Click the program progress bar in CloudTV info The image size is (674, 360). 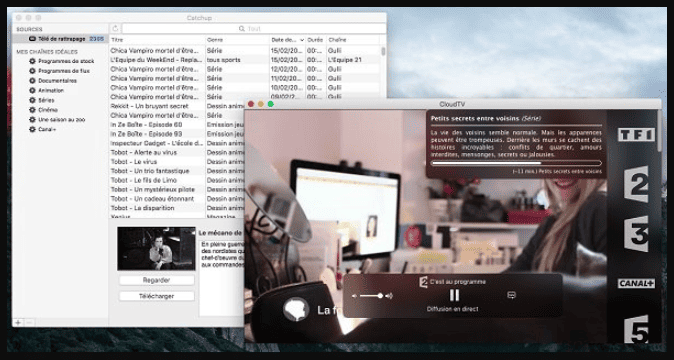516,163
